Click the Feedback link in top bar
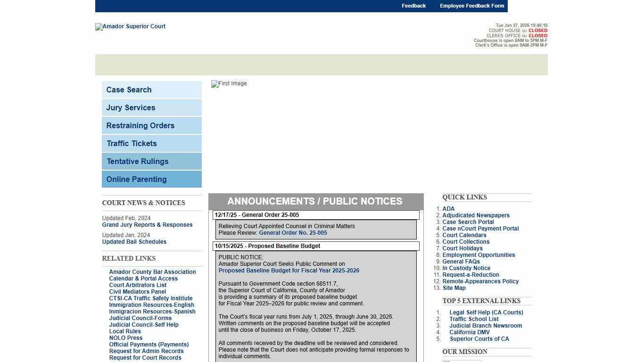 413,6
